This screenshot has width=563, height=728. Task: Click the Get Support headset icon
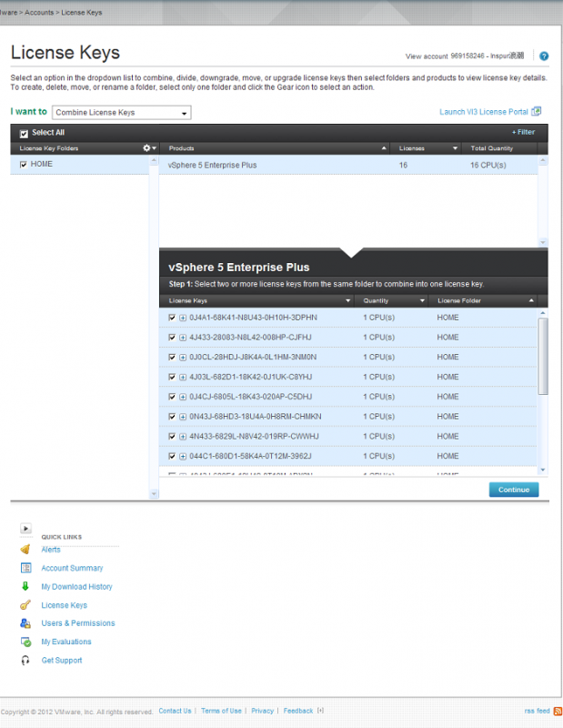[25, 661]
